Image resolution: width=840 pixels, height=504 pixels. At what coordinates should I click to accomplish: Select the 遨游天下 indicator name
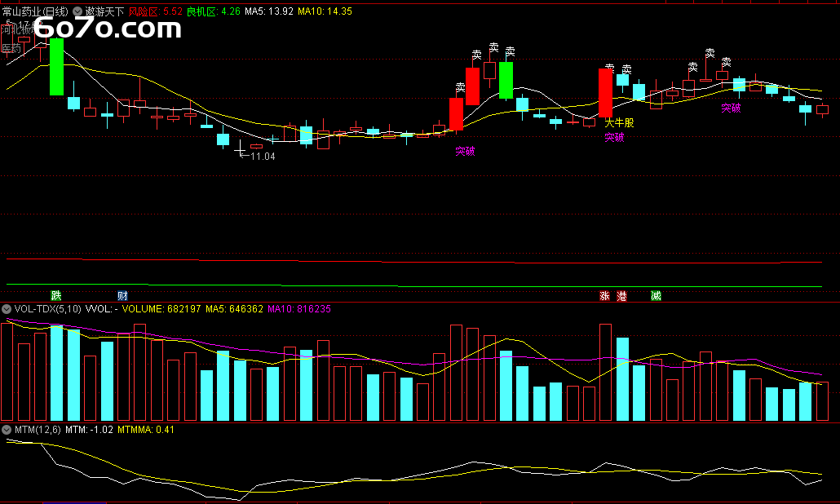(105, 11)
